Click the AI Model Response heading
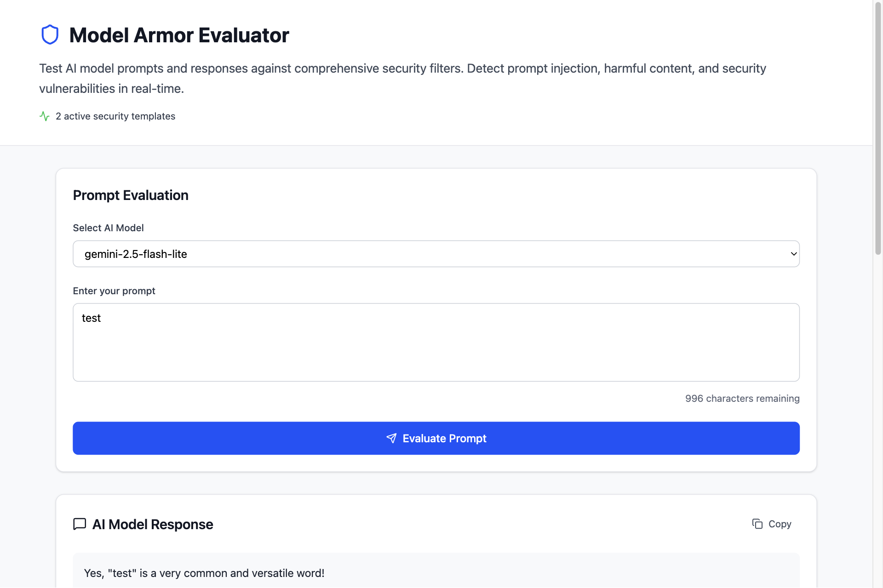 [153, 525]
